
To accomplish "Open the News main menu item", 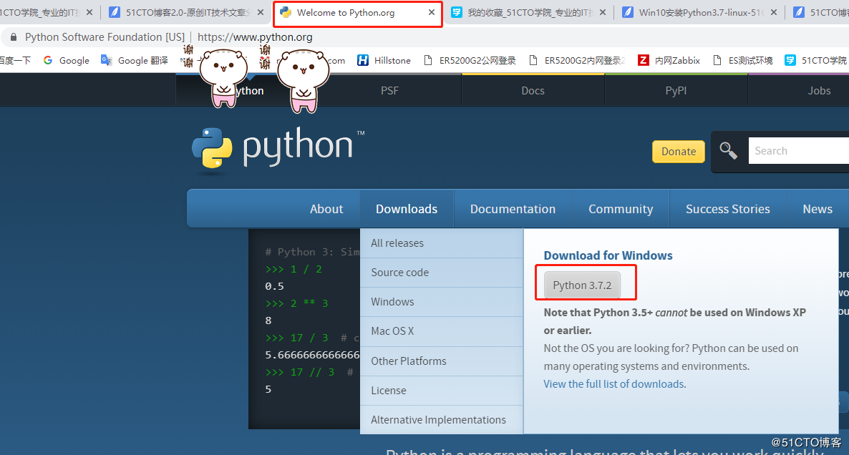I will coord(818,209).
